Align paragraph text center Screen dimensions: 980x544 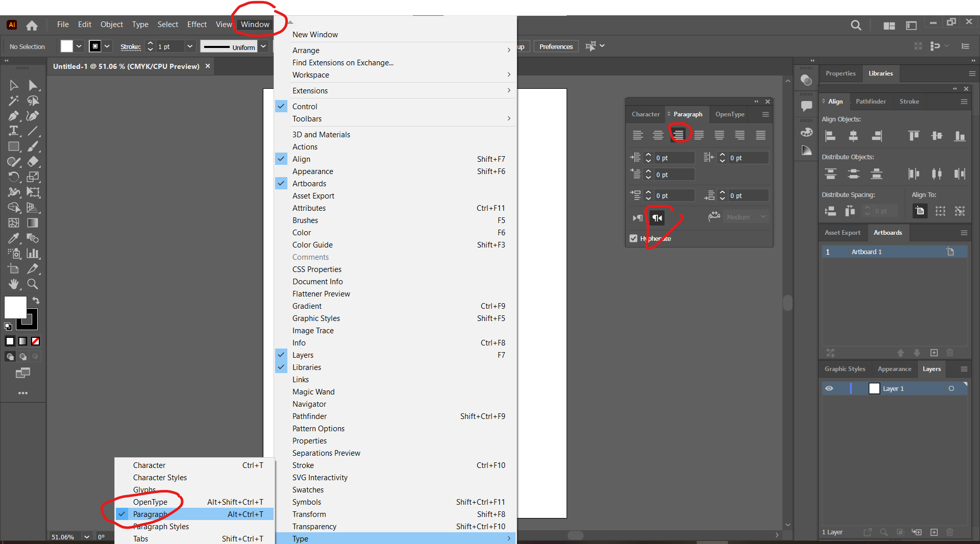coord(658,135)
